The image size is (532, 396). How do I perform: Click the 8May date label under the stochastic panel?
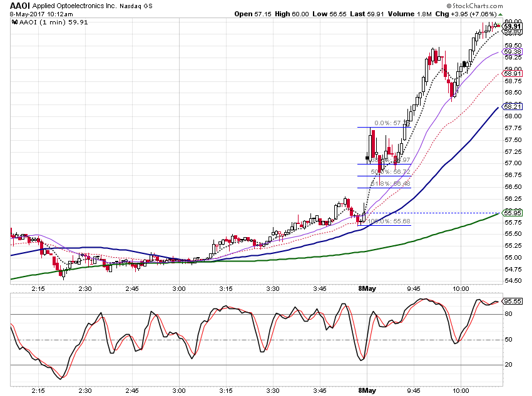[367, 390]
